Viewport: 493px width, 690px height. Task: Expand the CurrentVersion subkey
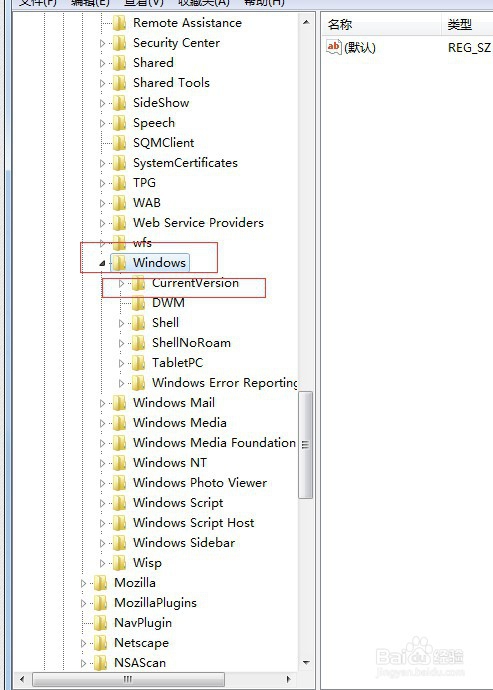[121, 283]
